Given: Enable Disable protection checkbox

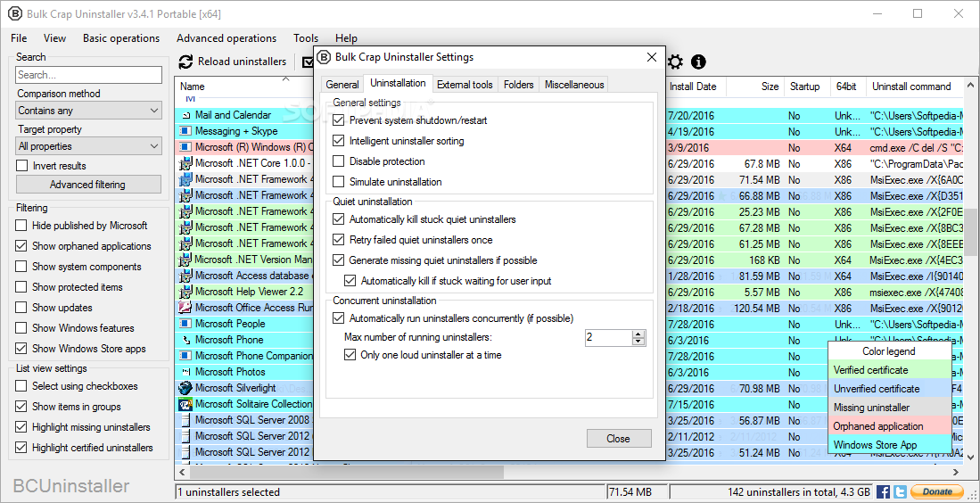Looking at the screenshot, I should [339, 161].
